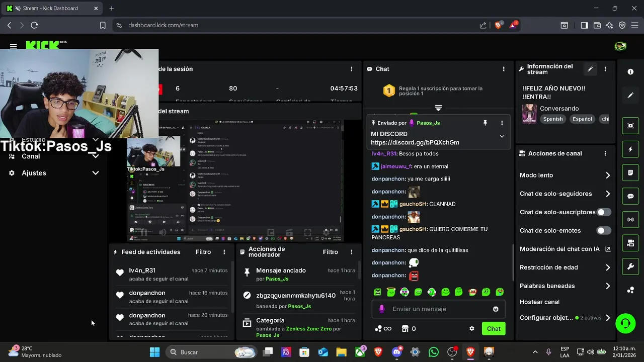
Task: Click the stream preview thumbnail
Action: (235, 180)
